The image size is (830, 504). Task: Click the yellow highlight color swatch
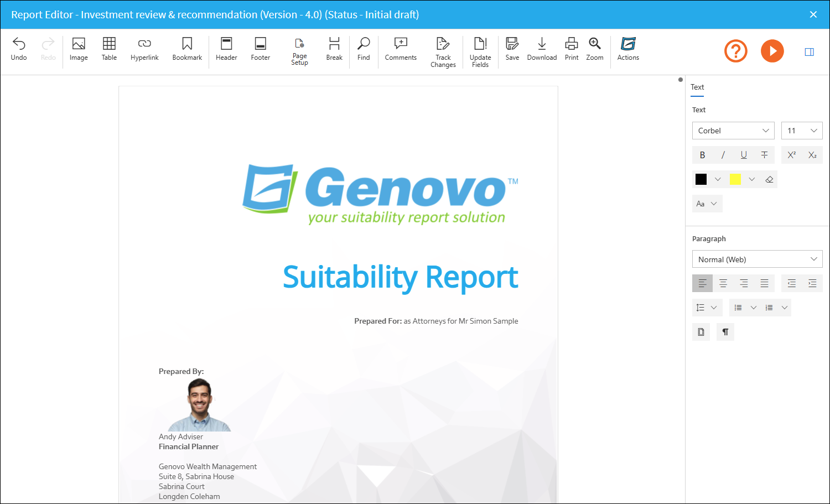735,179
